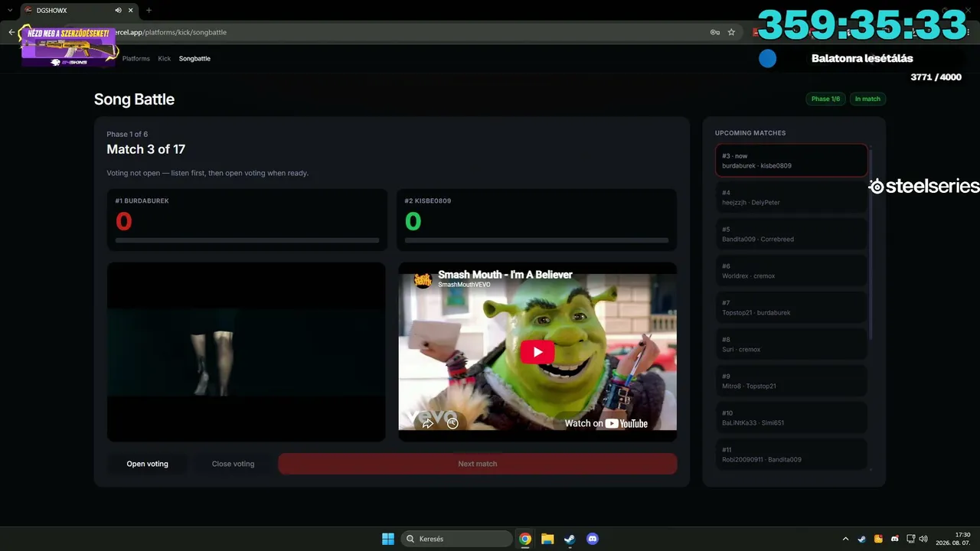Open File Explorer from the taskbar
Viewport: 980px width, 551px height.
pyautogui.click(x=547, y=539)
